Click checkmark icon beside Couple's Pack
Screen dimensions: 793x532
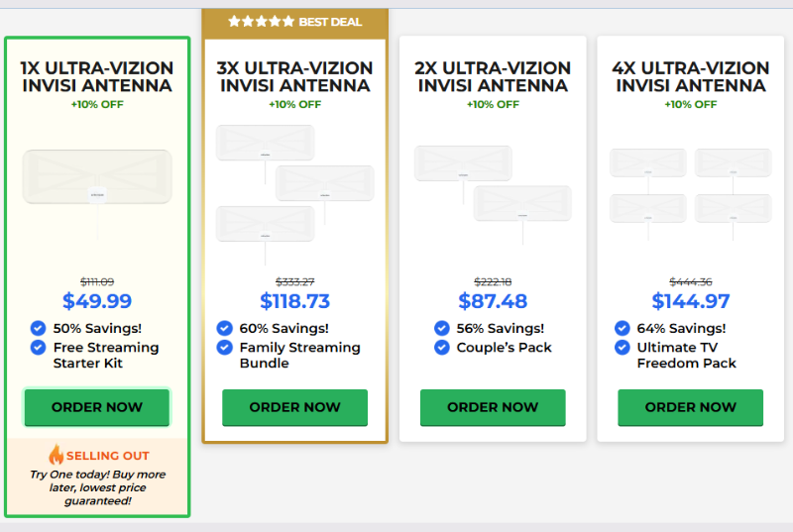441,348
